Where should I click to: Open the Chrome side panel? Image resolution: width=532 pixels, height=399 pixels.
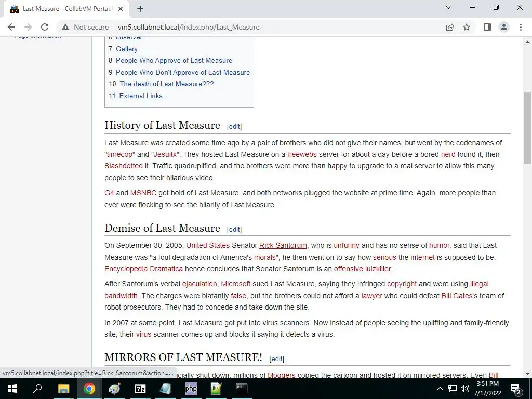(487, 27)
